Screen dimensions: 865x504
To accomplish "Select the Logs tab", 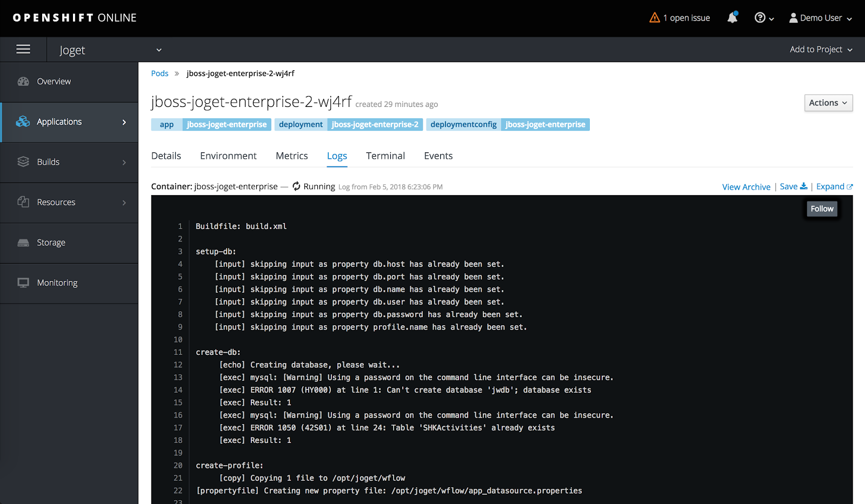I will tap(337, 156).
